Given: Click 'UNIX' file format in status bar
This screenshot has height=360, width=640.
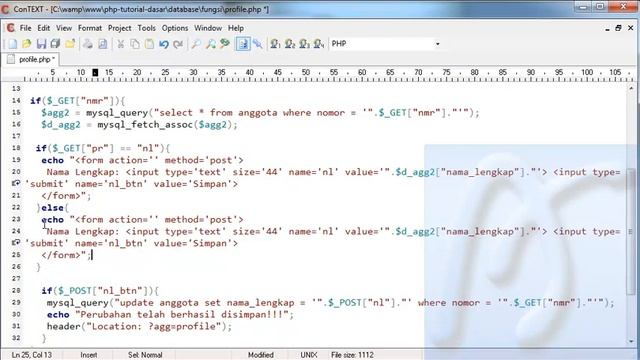Looking at the screenshot, I should 309,355.
